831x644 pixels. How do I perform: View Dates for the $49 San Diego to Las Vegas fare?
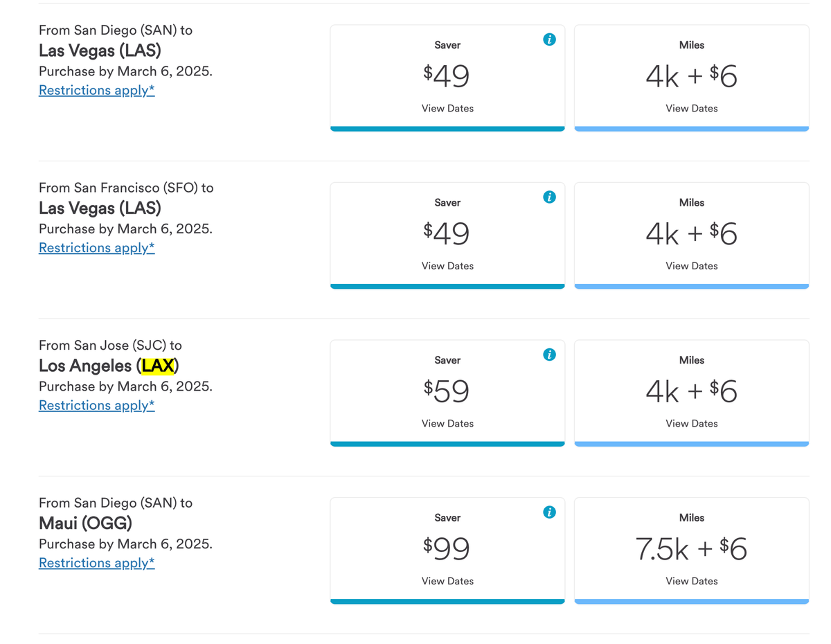pyautogui.click(x=447, y=108)
